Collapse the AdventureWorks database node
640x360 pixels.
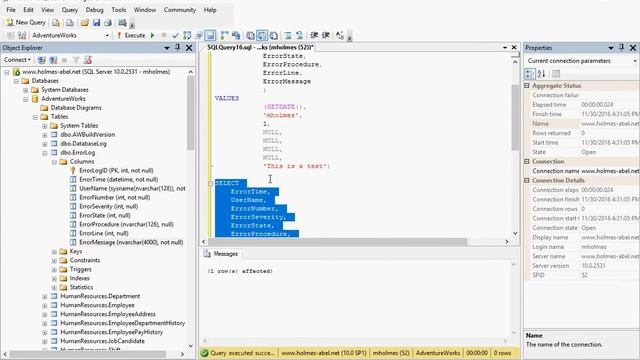[x=26, y=99]
